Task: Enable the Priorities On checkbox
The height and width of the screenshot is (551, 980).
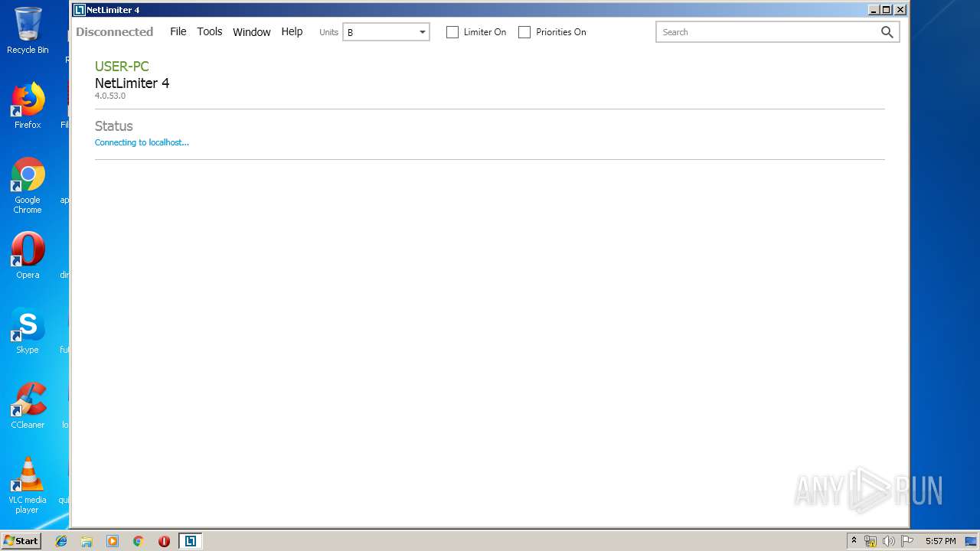Action: [524, 32]
